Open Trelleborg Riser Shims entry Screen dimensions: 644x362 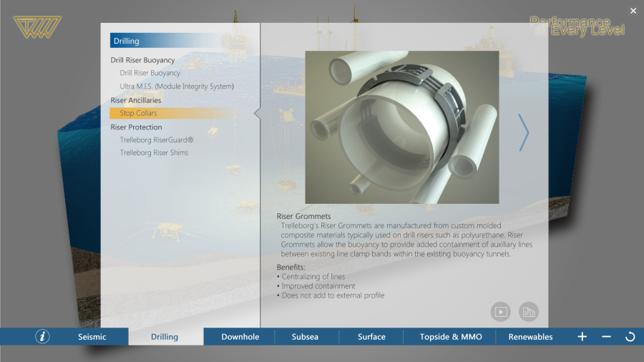154,152
